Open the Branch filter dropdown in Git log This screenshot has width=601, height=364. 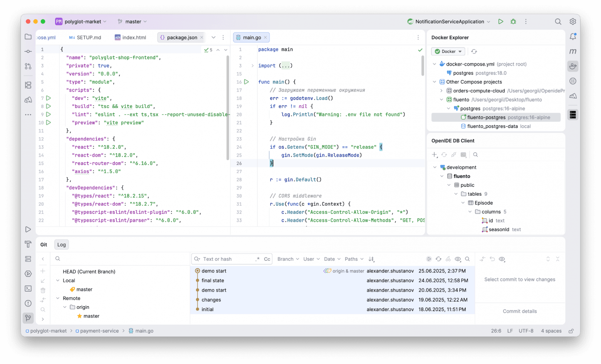coord(288,259)
